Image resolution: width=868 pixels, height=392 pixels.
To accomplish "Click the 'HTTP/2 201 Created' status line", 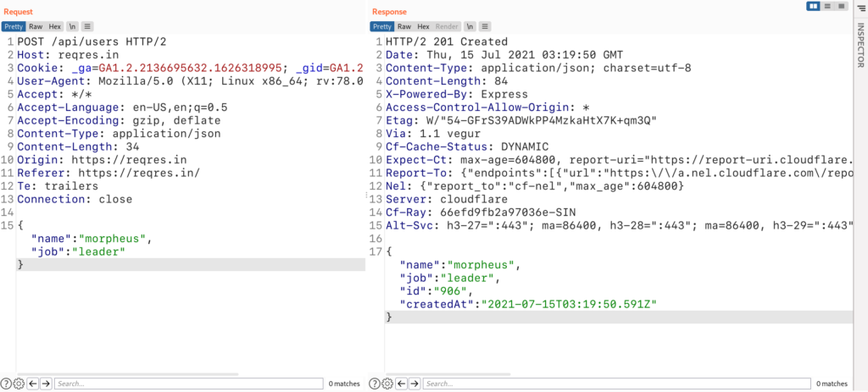I will coord(447,41).
